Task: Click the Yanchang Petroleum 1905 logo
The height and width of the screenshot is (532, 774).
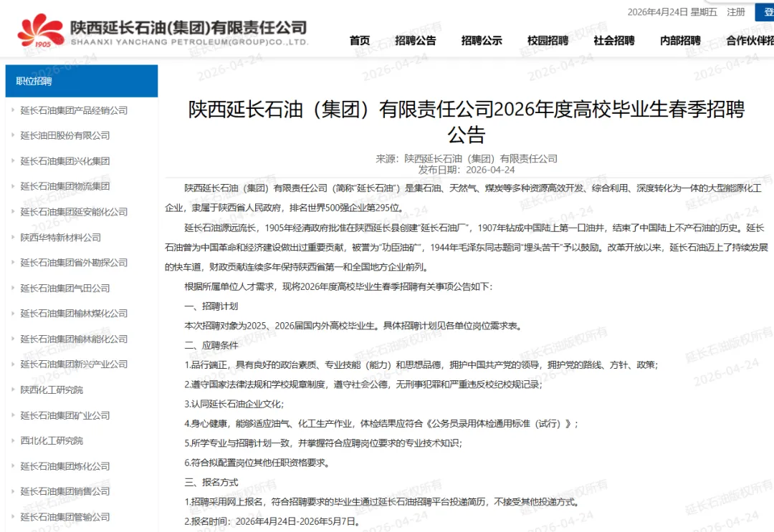Action: click(40, 31)
